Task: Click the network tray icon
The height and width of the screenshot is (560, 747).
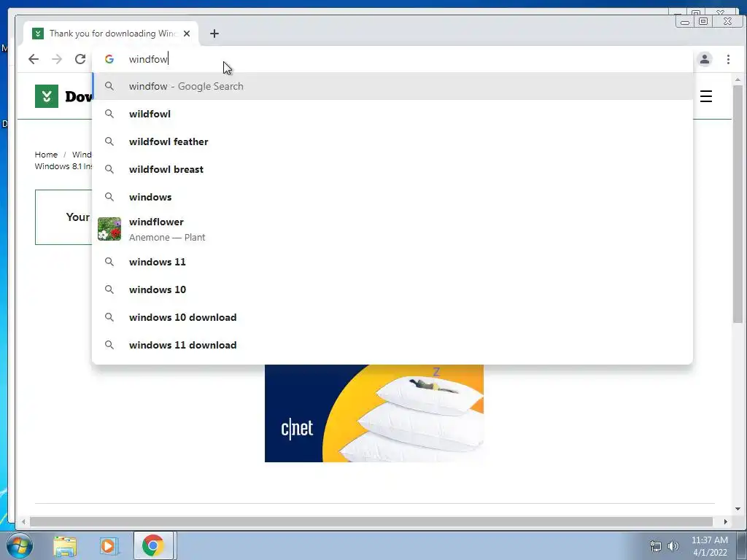Action: click(656, 546)
